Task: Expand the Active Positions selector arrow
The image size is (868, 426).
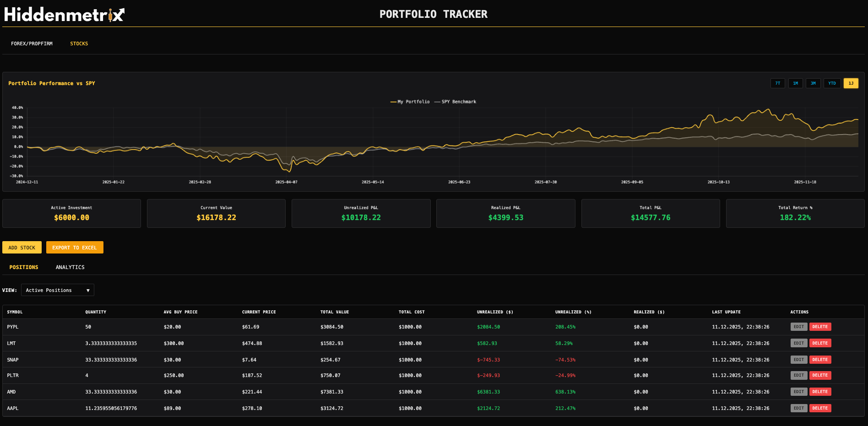Action: [88, 290]
